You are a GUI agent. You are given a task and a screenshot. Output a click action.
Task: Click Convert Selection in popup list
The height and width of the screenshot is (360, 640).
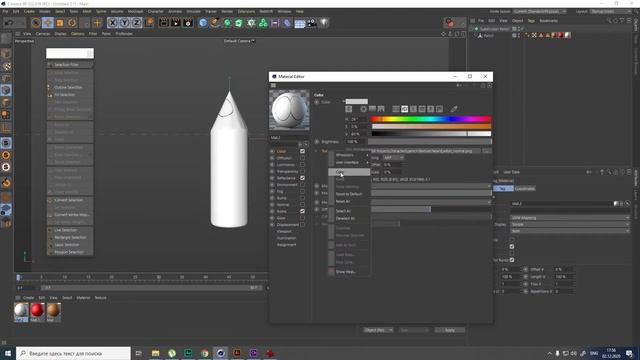[x=69, y=200]
